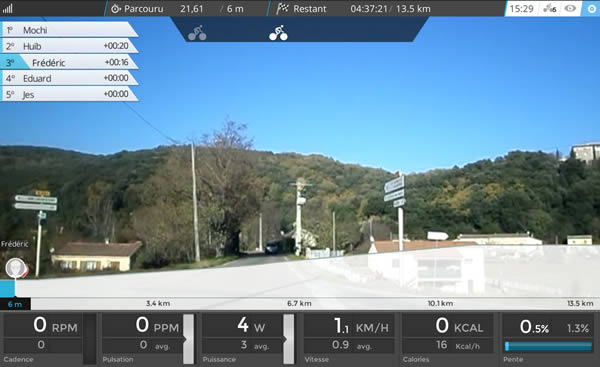Click the Cadence vertical gauge bar
This screenshot has height=367, width=600.
[90, 339]
